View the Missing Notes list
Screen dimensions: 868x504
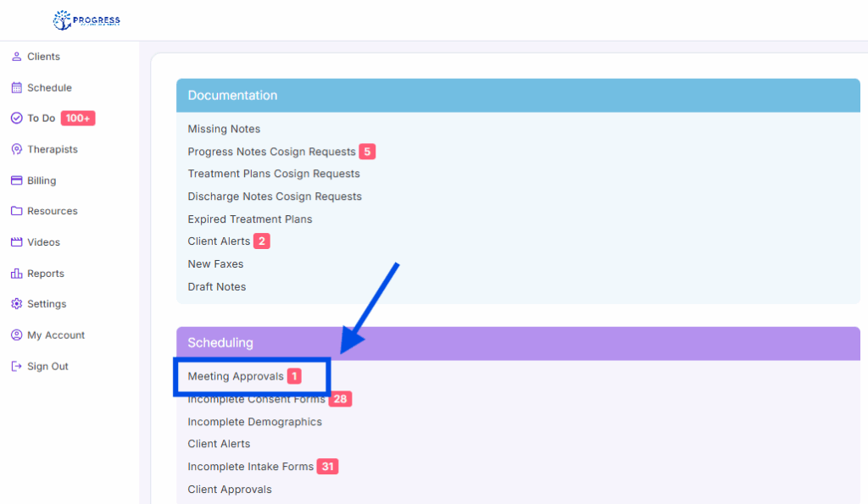(224, 129)
